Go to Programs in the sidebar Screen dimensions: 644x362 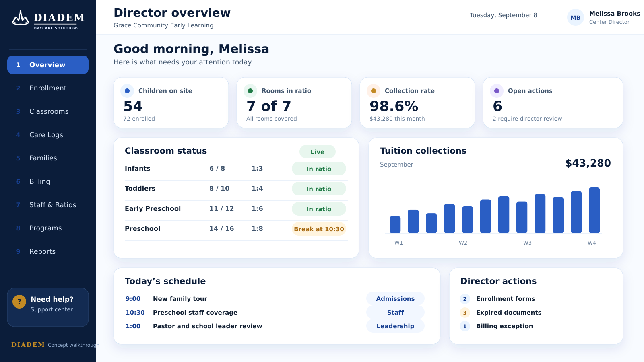(x=48, y=228)
